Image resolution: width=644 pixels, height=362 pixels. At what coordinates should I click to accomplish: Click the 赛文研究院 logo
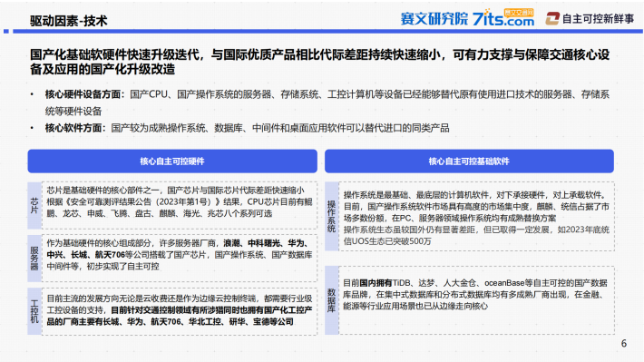pos(434,18)
